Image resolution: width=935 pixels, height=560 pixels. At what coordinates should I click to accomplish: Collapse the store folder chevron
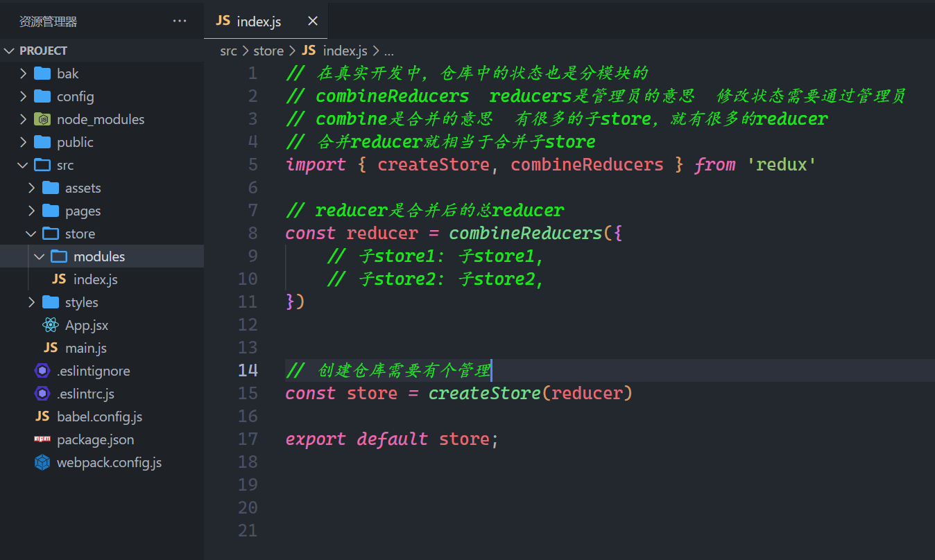[x=31, y=234]
